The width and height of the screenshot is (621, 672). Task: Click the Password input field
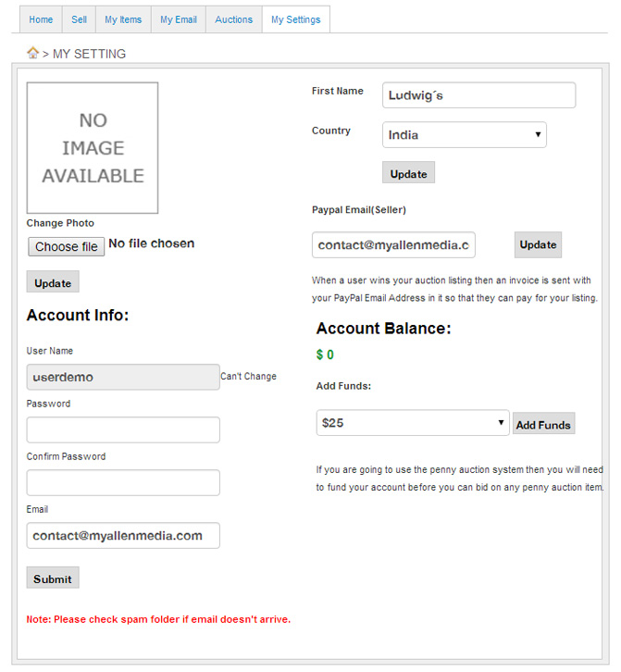pyautogui.click(x=123, y=429)
